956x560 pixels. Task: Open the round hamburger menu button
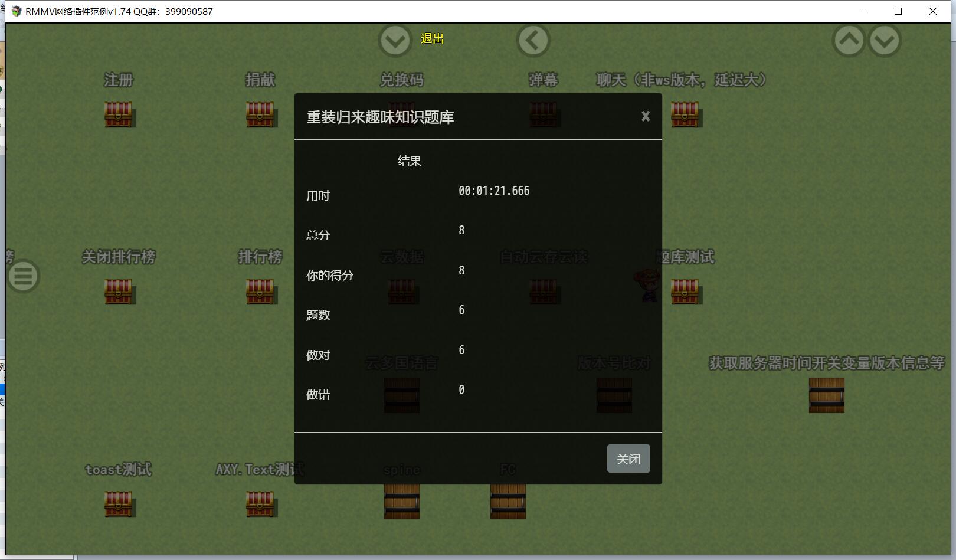[x=24, y=276]
